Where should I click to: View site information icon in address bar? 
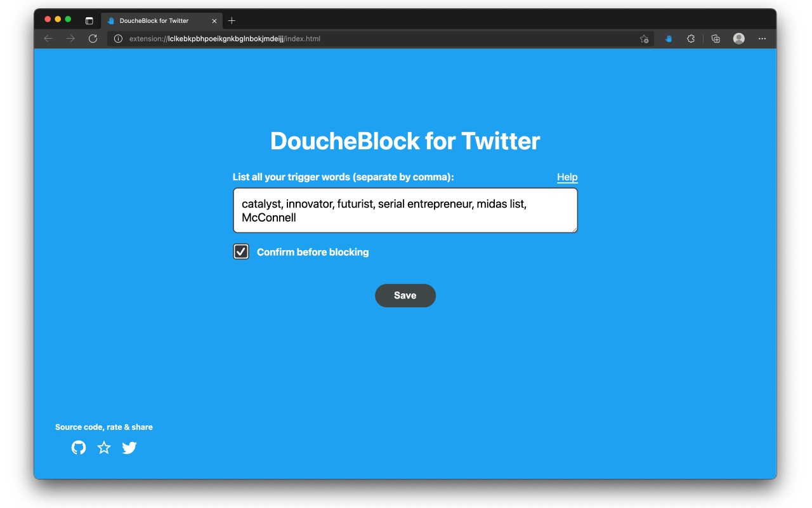[118, 39]
